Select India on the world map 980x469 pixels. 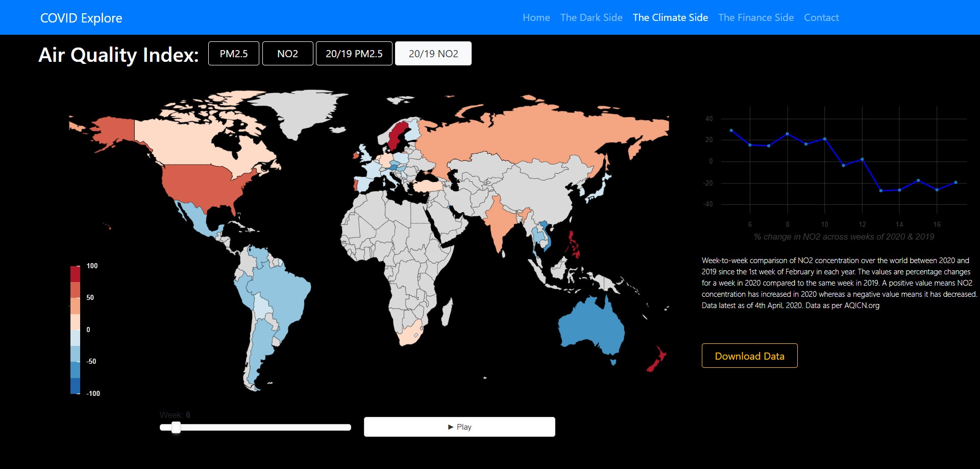[500, 220]
